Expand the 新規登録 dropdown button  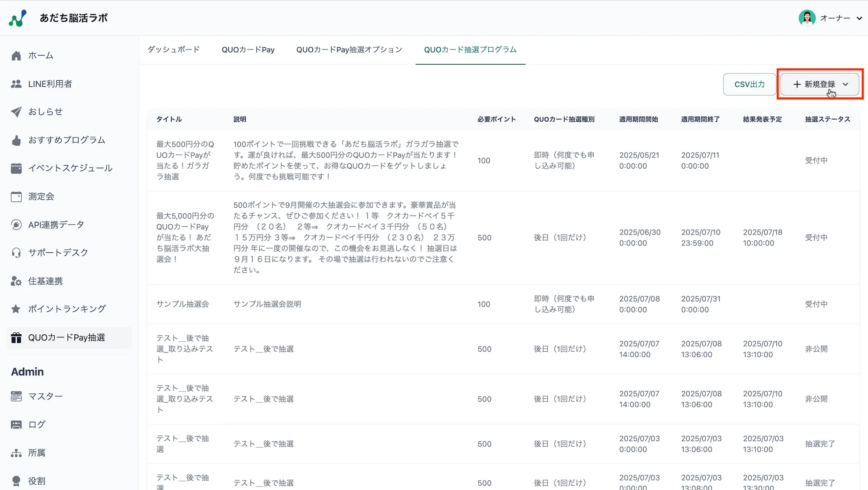tap(819, 84)
